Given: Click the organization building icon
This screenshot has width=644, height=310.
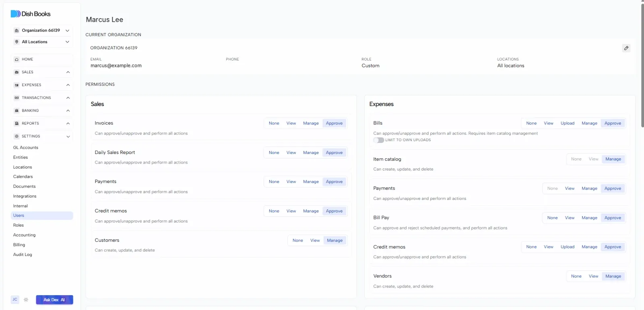Looking at the screenshot, I should click(17, 31).
